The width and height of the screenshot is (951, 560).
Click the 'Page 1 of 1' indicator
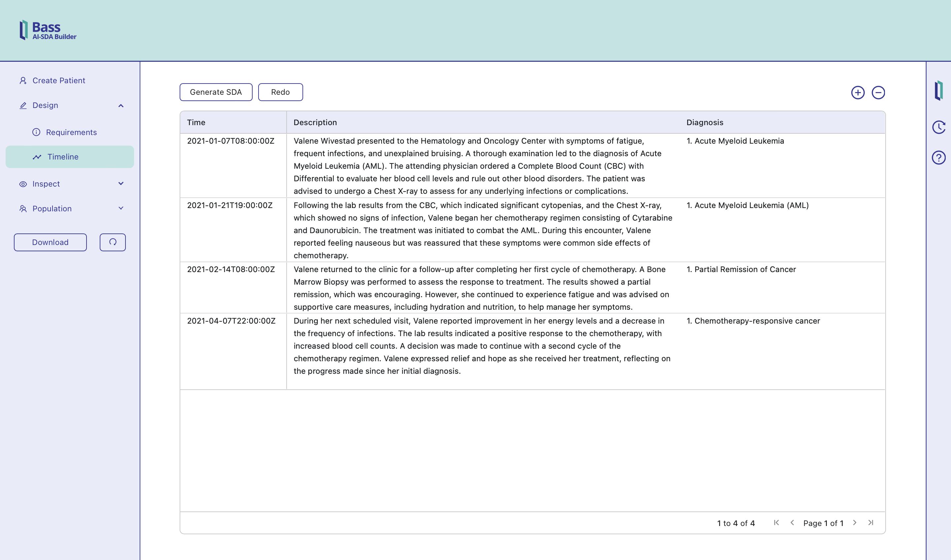(x=823, y=523)
